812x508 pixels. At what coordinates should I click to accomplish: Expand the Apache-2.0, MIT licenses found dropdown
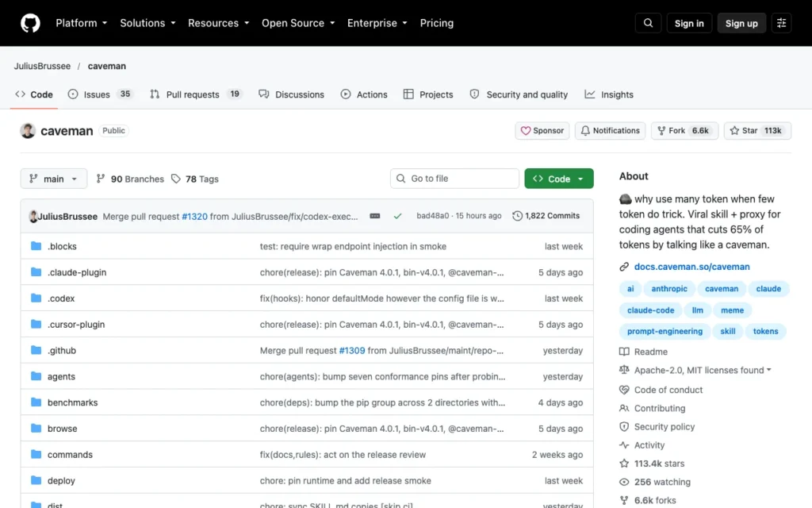pyautogui.click(x=703, y=370)
